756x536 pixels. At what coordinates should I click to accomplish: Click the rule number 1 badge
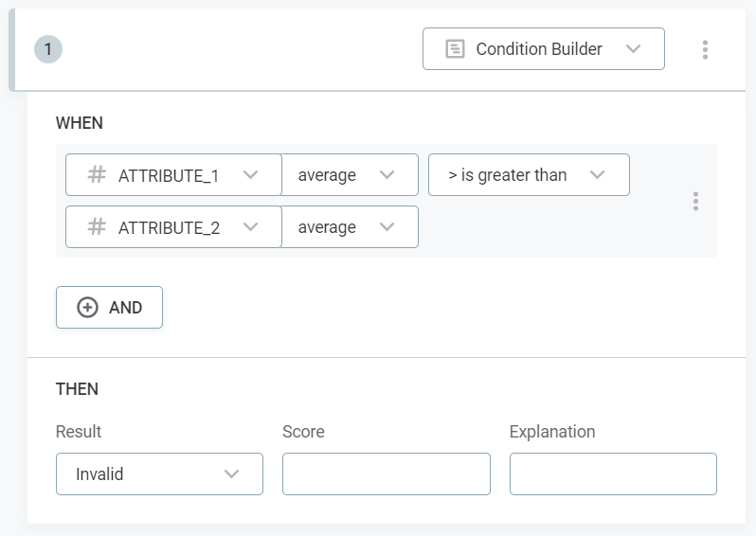48,49
